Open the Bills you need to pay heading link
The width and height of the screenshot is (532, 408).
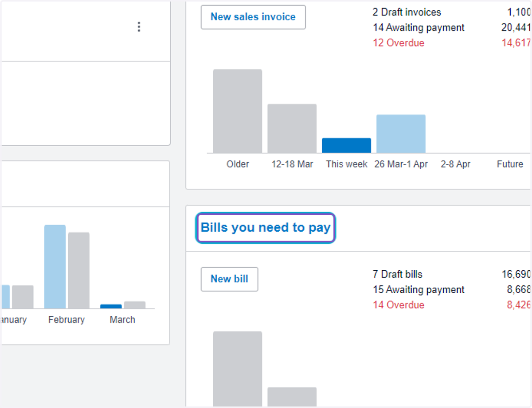coord(266,228)
